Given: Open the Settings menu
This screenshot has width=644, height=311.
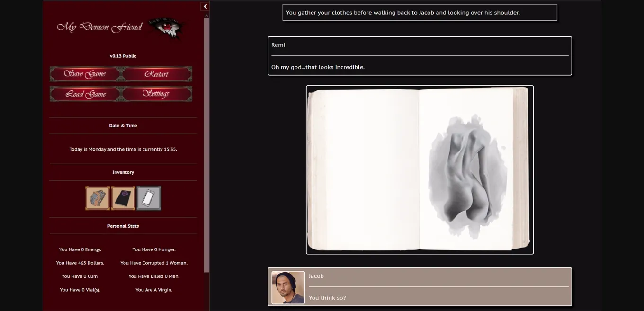Looking at the screenshot, I should (x=157, y=94).
